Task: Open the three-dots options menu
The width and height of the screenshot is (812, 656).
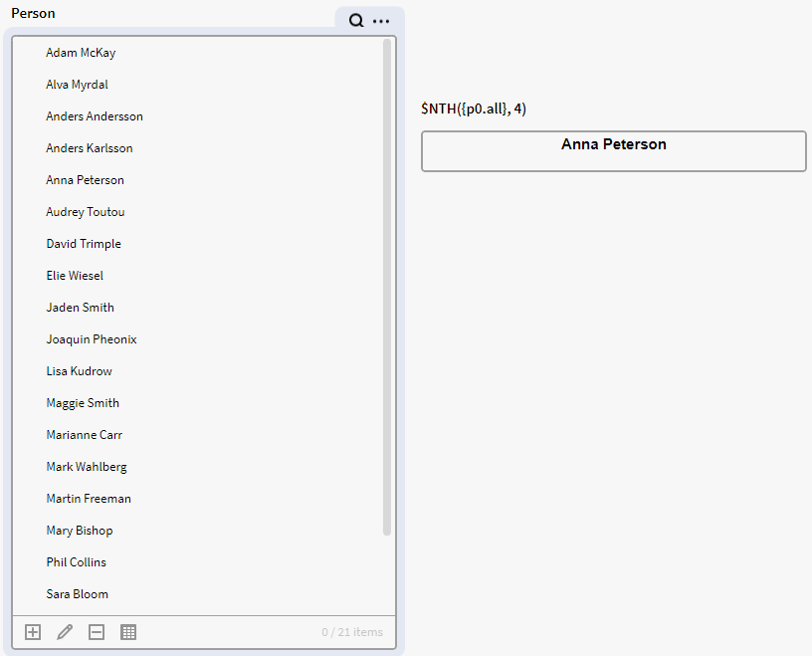Action: pos(381,21)
